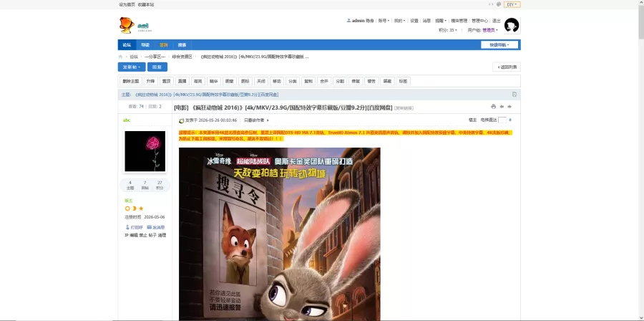Click the round icon left of DIY
Viewport: 644px width, 321px height.
click(499, 4)
